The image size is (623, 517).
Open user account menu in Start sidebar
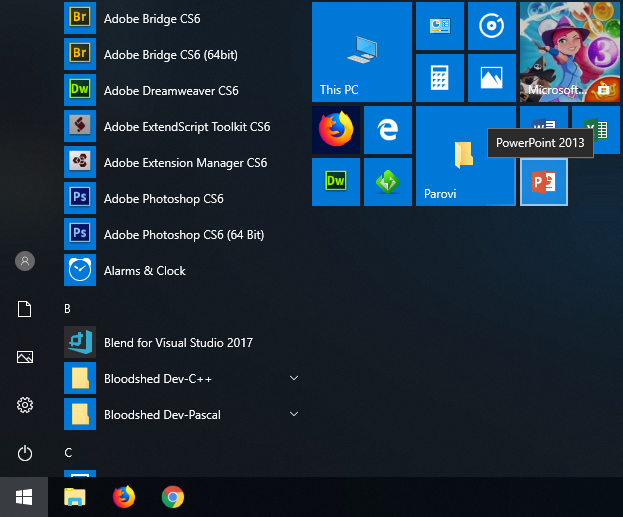[x=25, y=261]
